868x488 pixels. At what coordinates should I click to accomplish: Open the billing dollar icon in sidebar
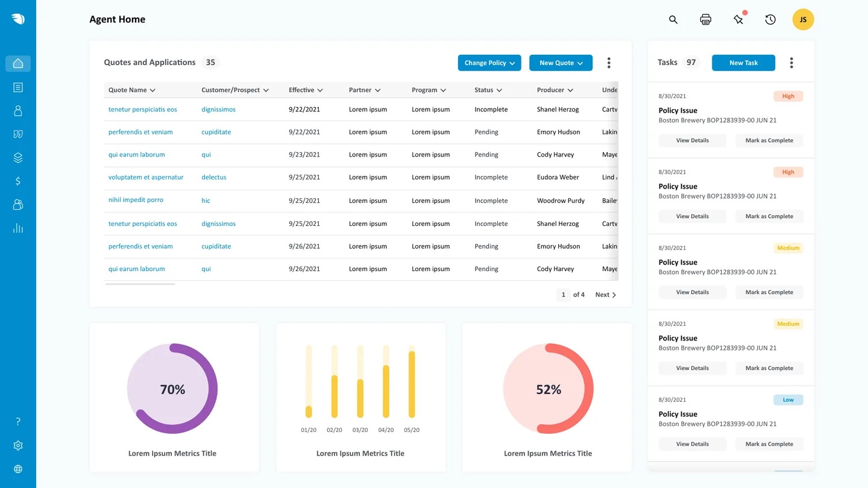[17, 181]
